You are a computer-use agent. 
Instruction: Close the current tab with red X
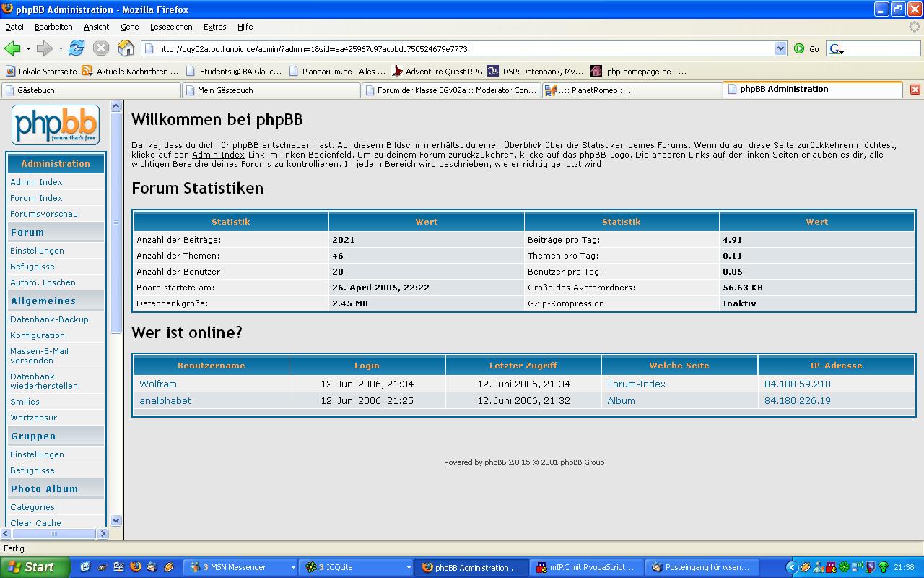[915, 90]
